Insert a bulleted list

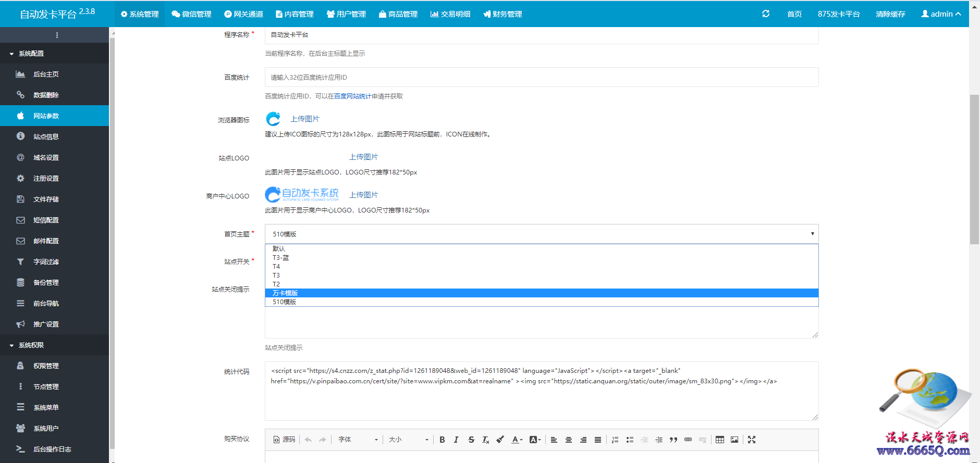[x=630, y=440]
